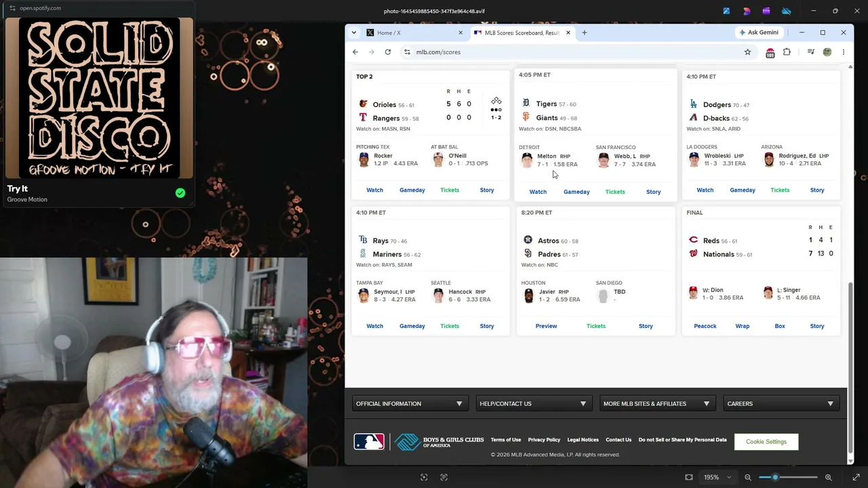Open the Terms of Use link
This screenshot has height=488, width=868.
click(506, 440)
